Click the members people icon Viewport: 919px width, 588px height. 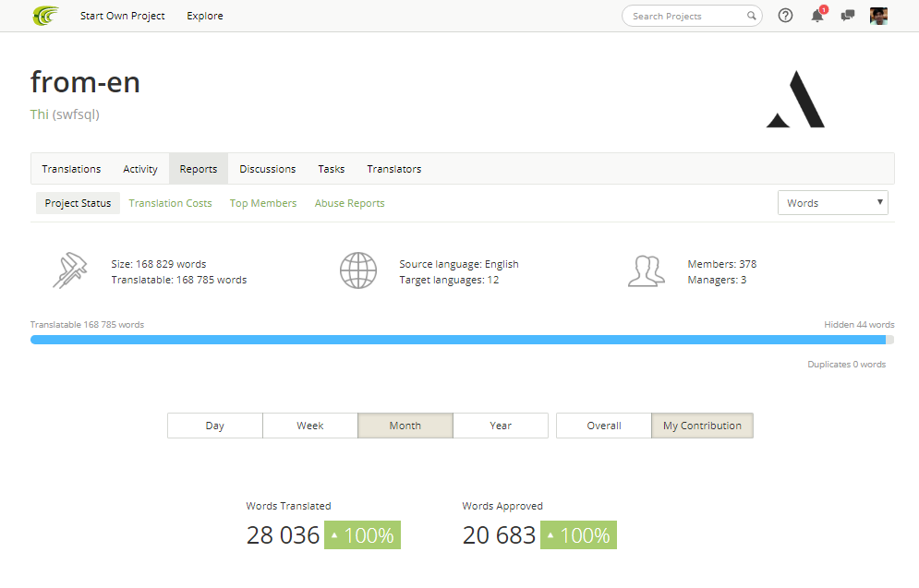pos(647,270)
